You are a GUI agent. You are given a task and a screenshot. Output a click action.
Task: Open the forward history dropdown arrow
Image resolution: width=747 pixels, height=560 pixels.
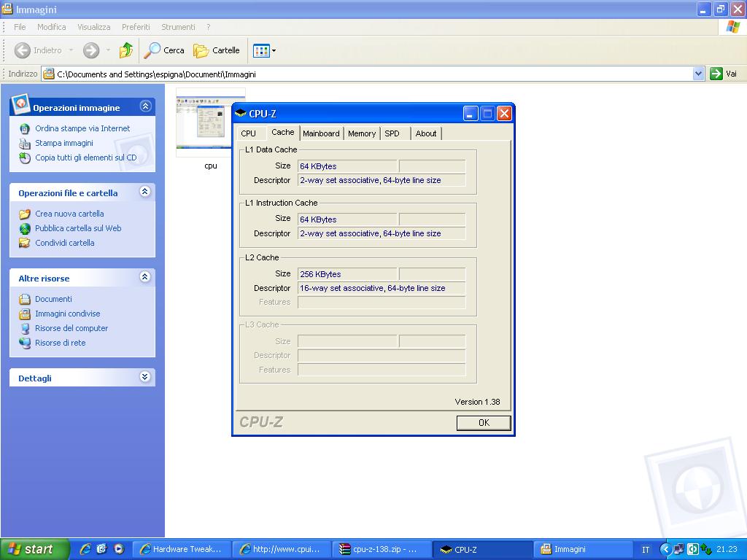pyautogui.click(x=108, y=50)
